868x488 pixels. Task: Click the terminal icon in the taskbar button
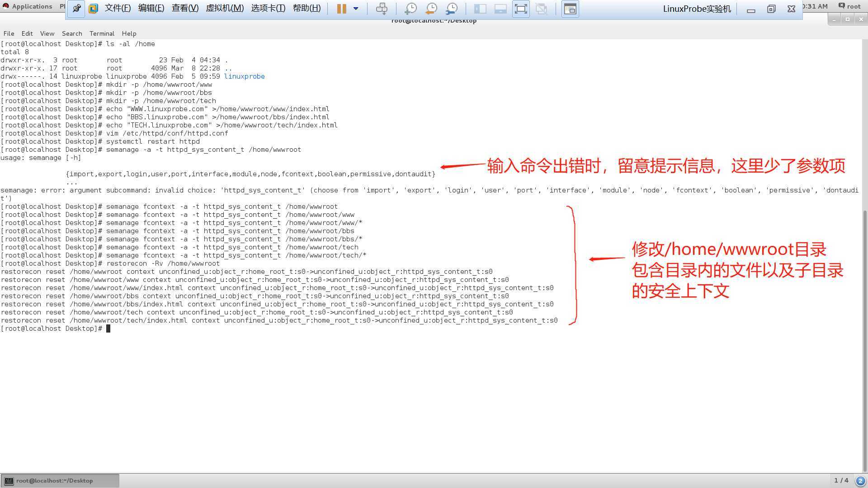(9, 481)
